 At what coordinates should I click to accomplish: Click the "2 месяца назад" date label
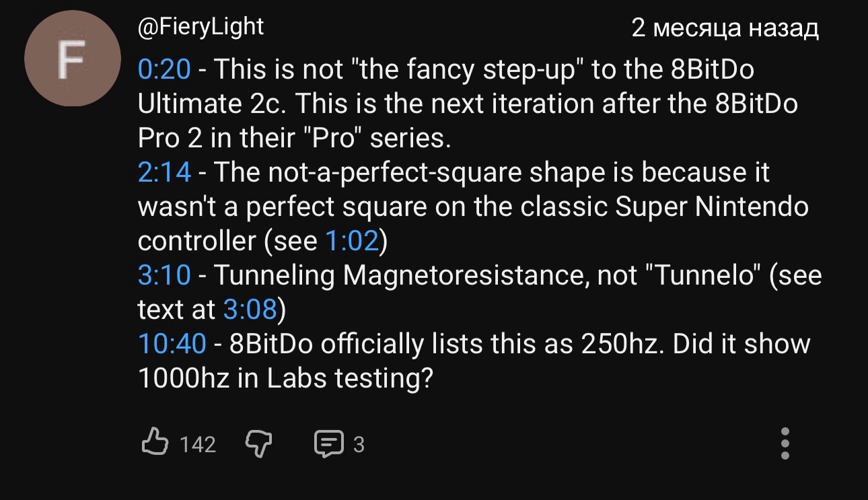point(725,28)
